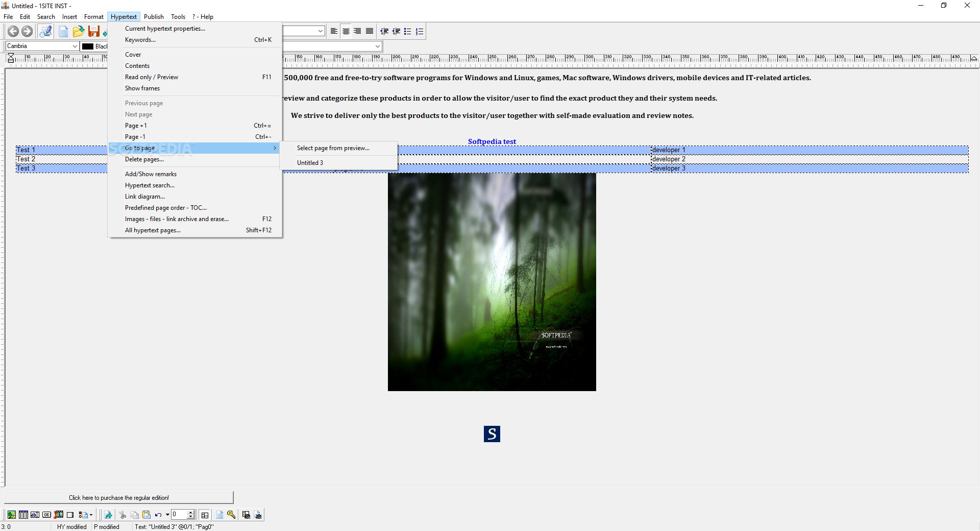Increase the spinner value next to undo
Image resolution: width=980 pixels, height=531 pixels.
tap(191, 512)
